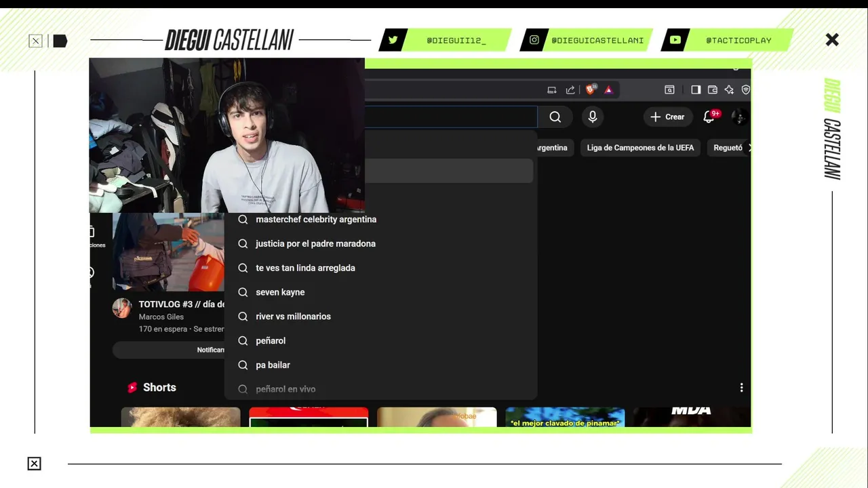Open the Brave tab search icon
The height and width of the screenshot is (488, 868).
669,89
